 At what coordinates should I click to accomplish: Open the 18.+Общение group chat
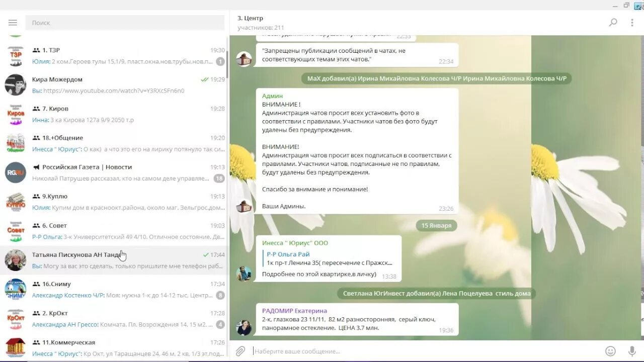tap(114, 143)
